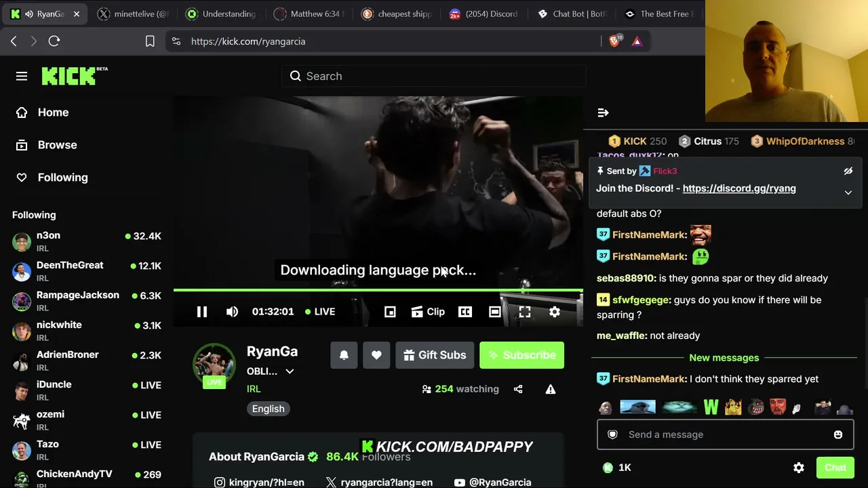Switch to the Understanding tab

tap(221, 14)
